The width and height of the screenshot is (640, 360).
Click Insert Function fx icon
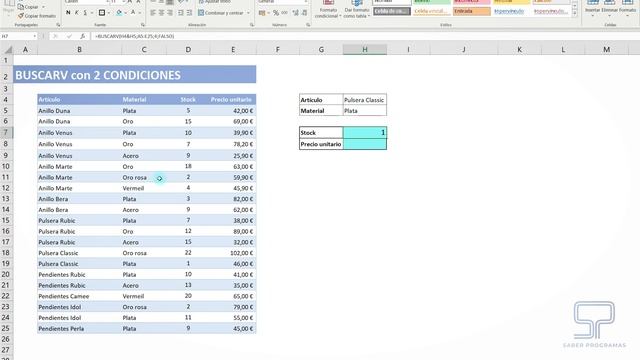(x=82, y=36)
